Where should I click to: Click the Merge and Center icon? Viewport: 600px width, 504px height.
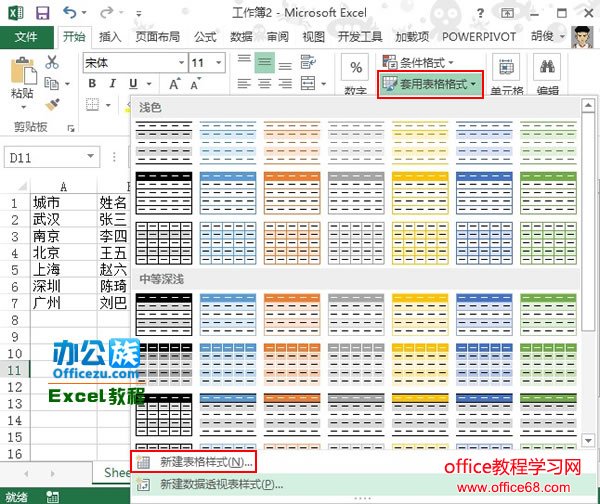308,83
